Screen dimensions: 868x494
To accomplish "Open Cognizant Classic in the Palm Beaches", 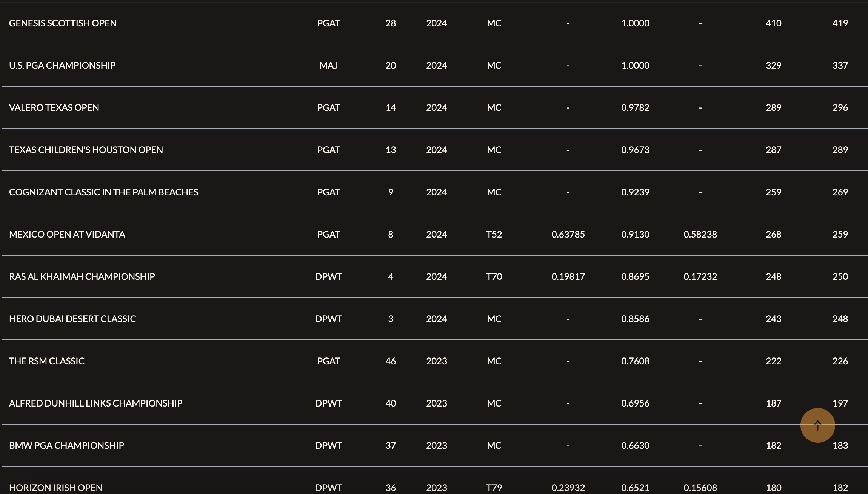I will coord(104,192).
